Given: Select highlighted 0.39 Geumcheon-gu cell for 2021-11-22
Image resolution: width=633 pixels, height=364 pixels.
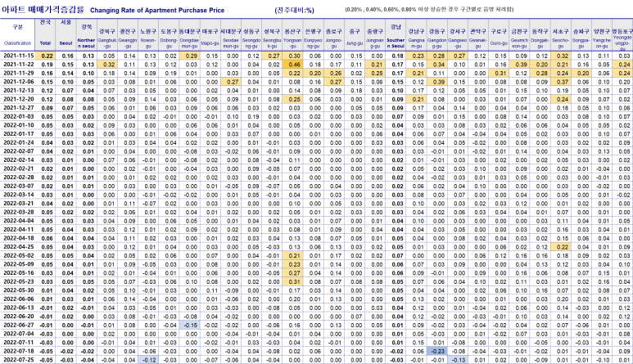Looking at the screenshot, I should [x=519, y=65].
